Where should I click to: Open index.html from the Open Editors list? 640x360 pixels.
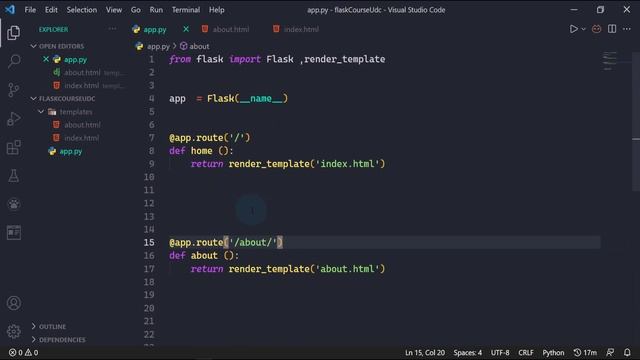[x=82, y=85]
